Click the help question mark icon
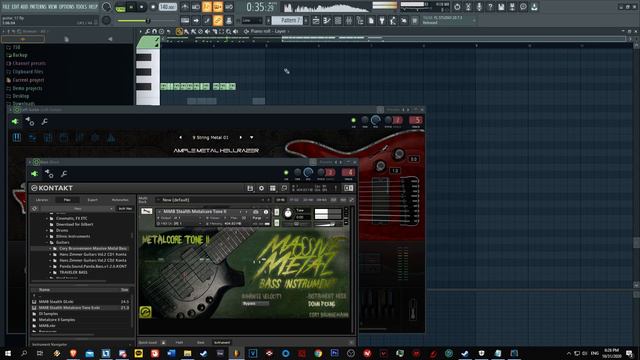This screenshot has height=360, width=640. [490, 7]
